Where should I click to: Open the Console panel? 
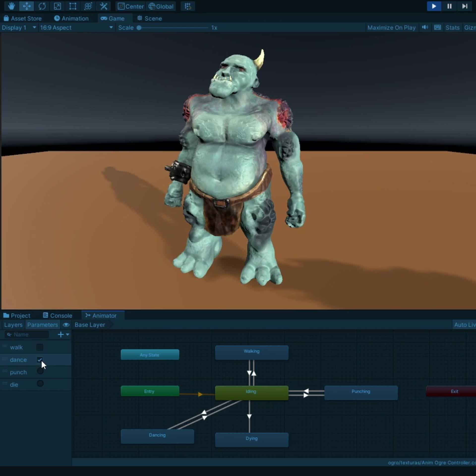58,315
